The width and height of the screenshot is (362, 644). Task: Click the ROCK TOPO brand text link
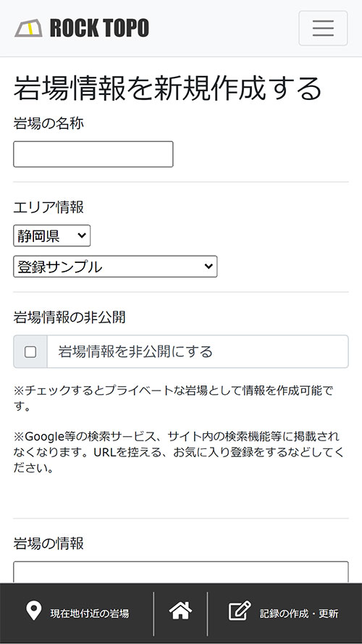click(99, 28)
